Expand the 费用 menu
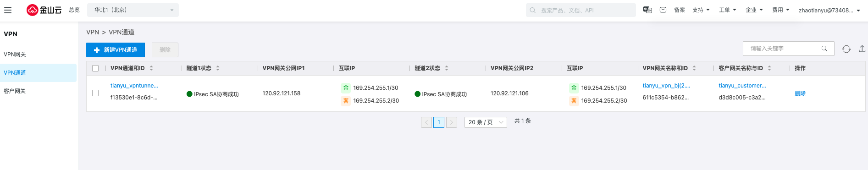The width and height of the screenshot is (868, 170). click(780, 10)
